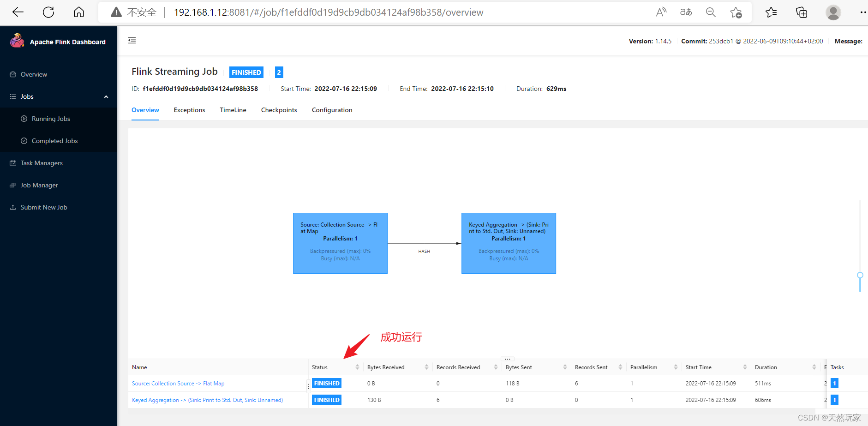This screenshot has width=868, height=426.
Task: Click the Duration value 629ms
Action: 556,89
